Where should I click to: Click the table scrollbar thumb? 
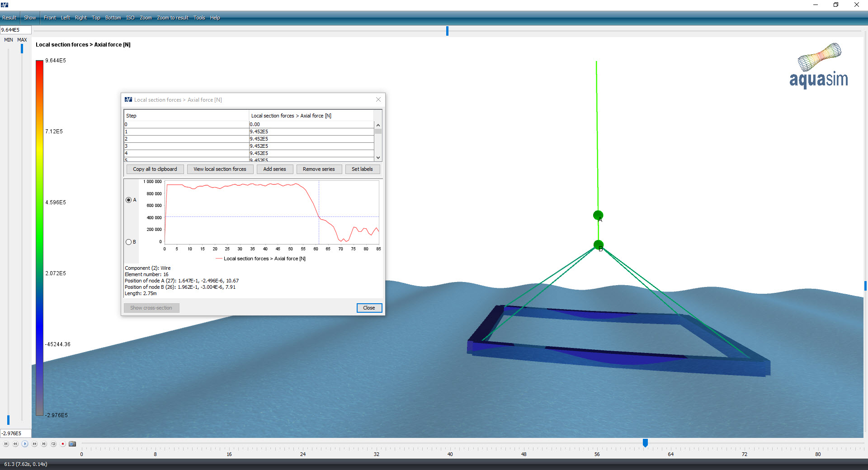(x=378, y=132)
